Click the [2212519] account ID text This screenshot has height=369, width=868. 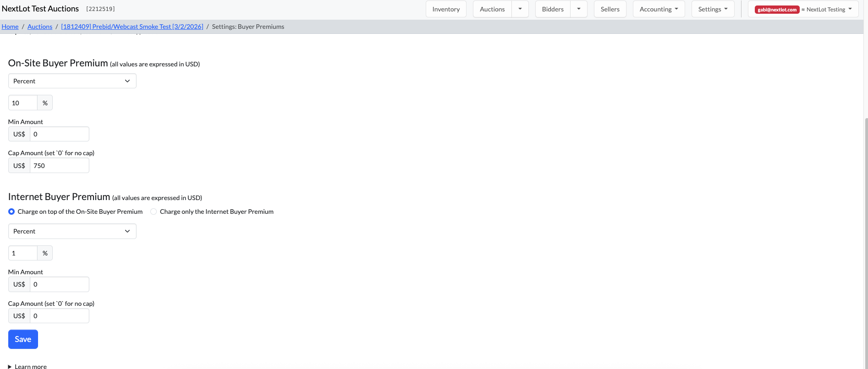[x=100, y=9]
